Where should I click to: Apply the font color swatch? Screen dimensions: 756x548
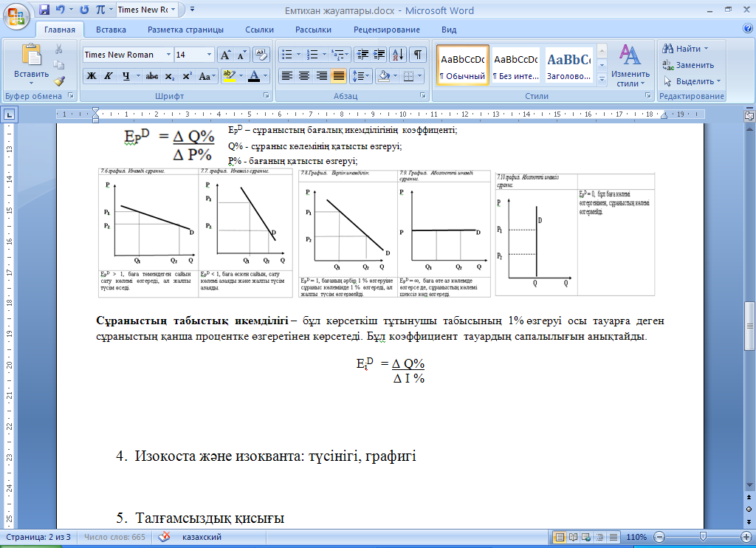254,76
